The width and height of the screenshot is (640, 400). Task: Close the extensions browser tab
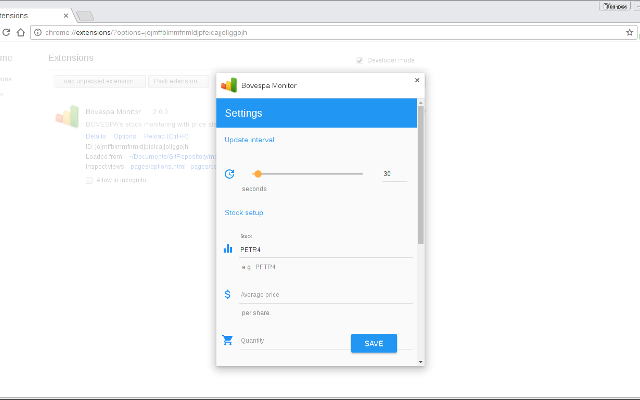pyautogui.click(x=66, y=16)
